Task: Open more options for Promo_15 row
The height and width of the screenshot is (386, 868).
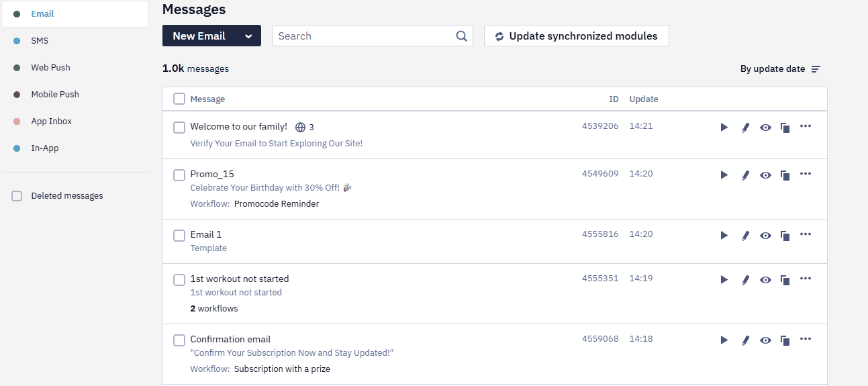Action: click(806, 174)
